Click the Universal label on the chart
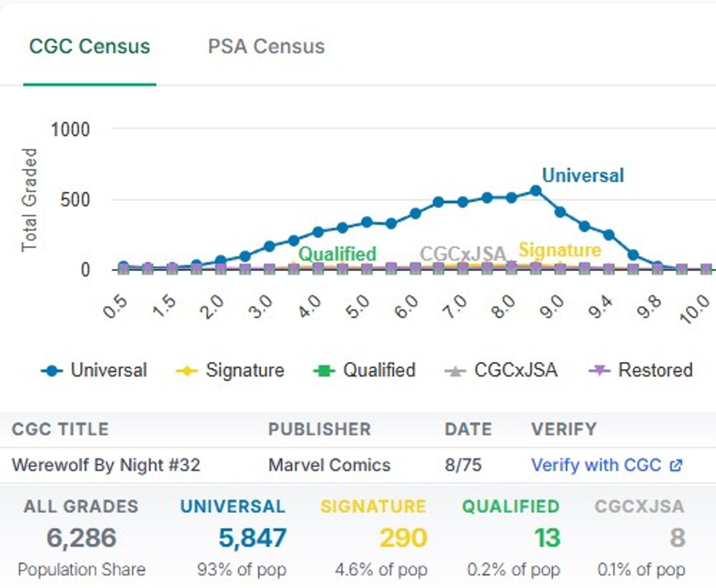Screen dimensions: 716x588 pos(583,176)
